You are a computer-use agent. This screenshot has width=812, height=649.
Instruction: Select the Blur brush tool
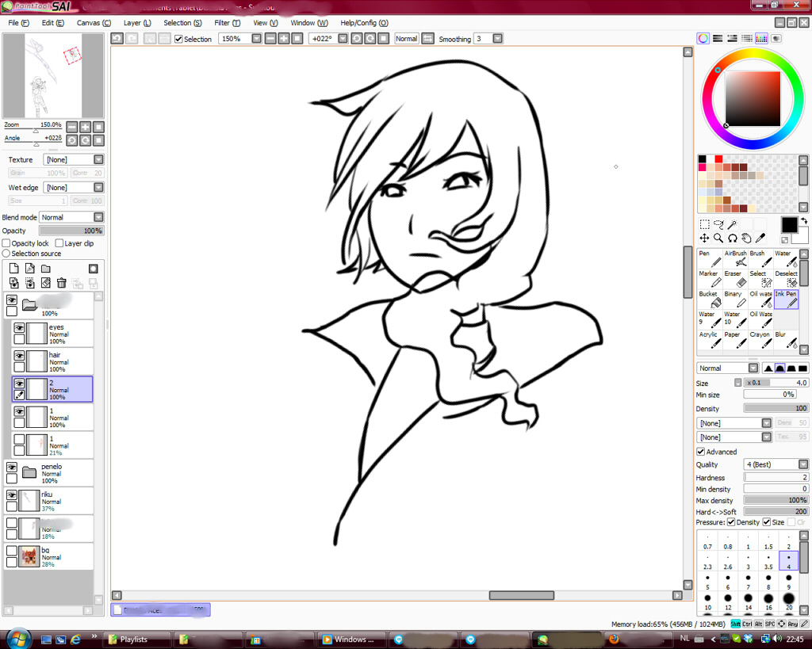tap(786, 340)
